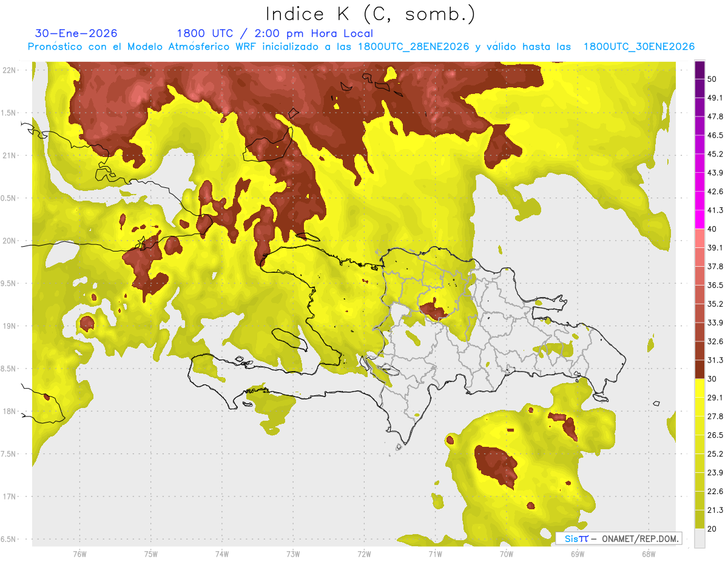Click the color scale label "21.3"

[x=715, y=510]
